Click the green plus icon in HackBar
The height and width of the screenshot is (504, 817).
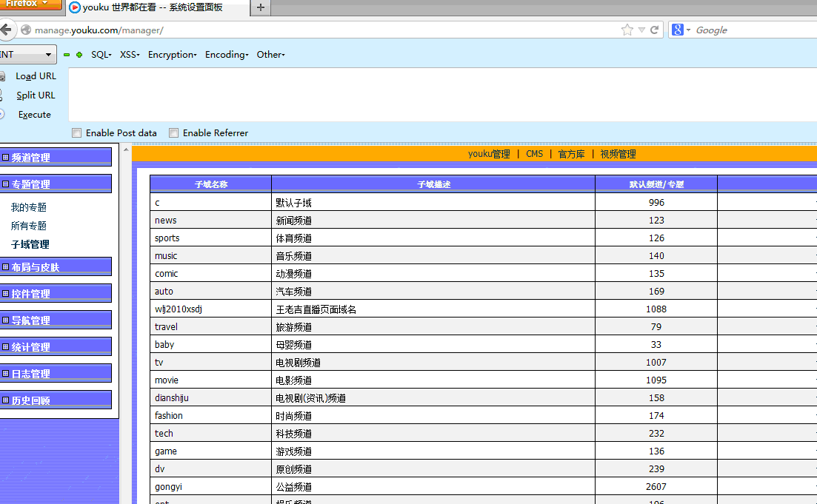point(79,55)
